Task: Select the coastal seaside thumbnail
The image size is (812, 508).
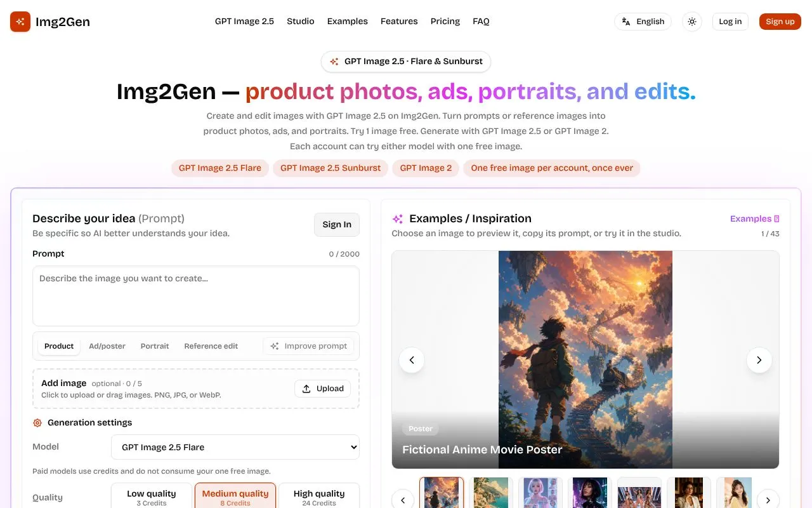Action: [491, 493]
